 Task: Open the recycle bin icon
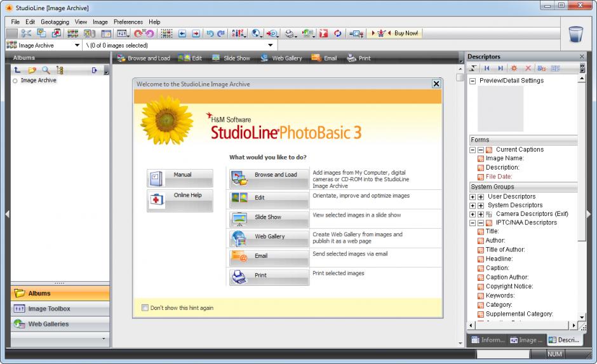(575, 34)
